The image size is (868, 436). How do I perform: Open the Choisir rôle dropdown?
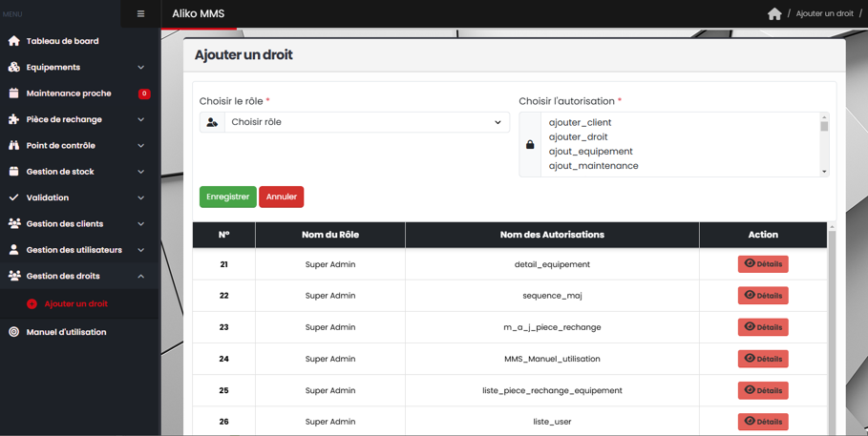367,122
